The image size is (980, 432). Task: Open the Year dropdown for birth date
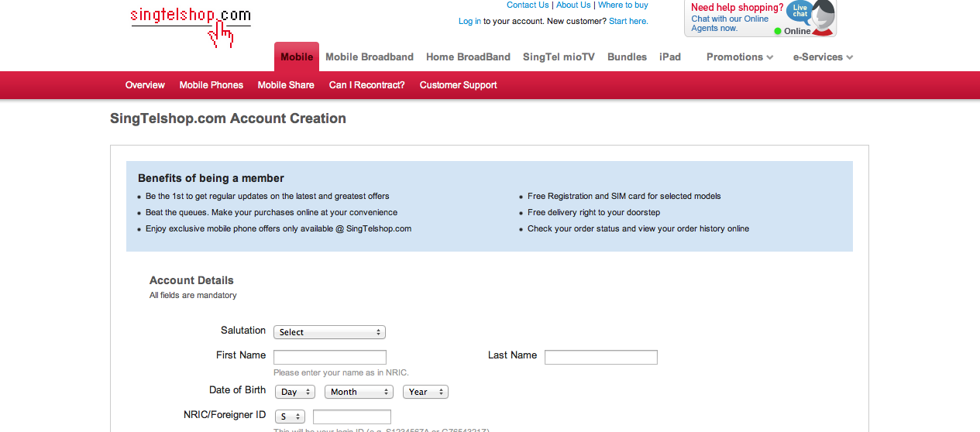[425, 392]
